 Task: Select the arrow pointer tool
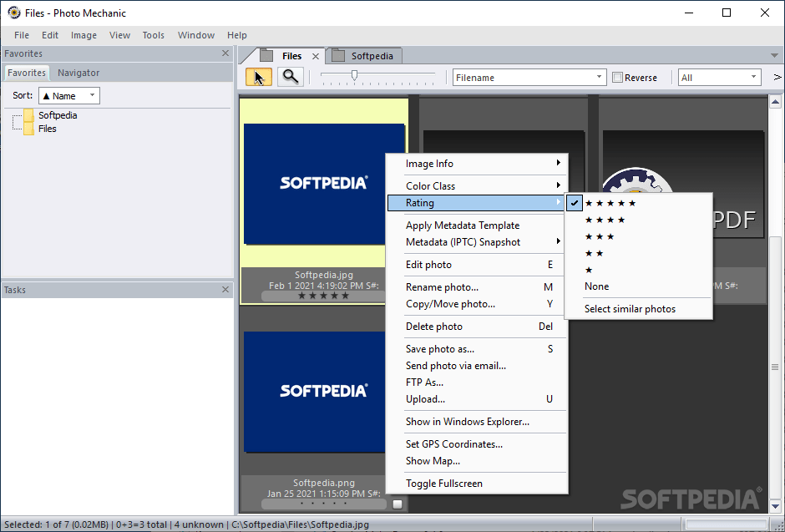click(259, 77)
